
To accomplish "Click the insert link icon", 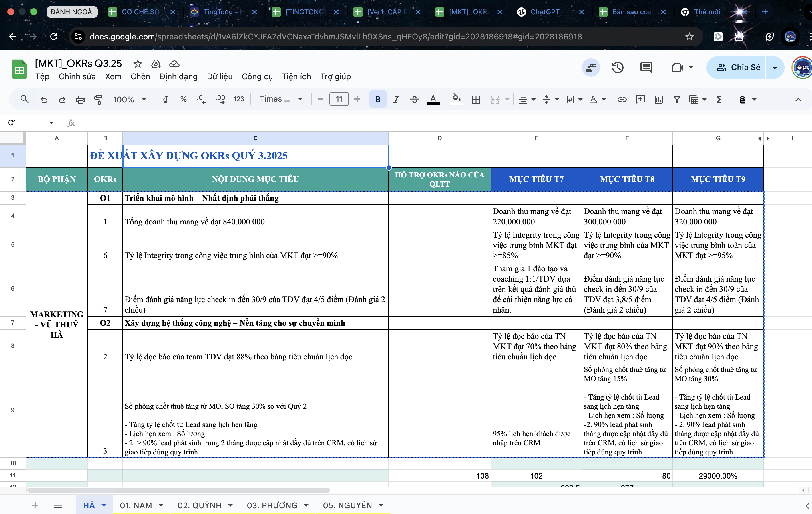I will pos(622,99).
